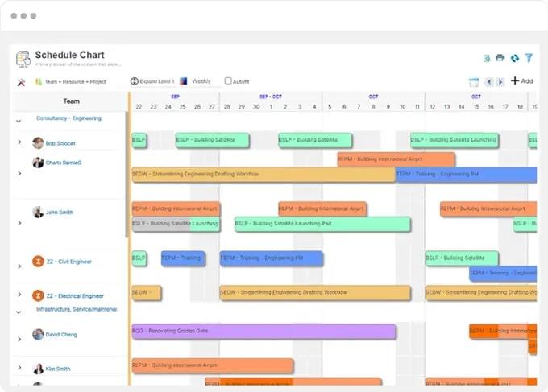
Task: Expand the John Smith row
Action: 19,223
